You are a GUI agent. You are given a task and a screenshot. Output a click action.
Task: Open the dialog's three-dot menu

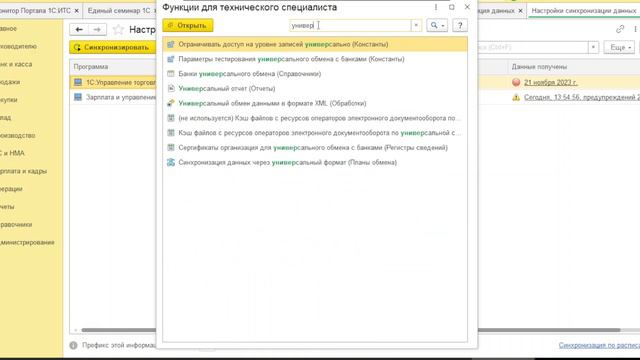436,7
